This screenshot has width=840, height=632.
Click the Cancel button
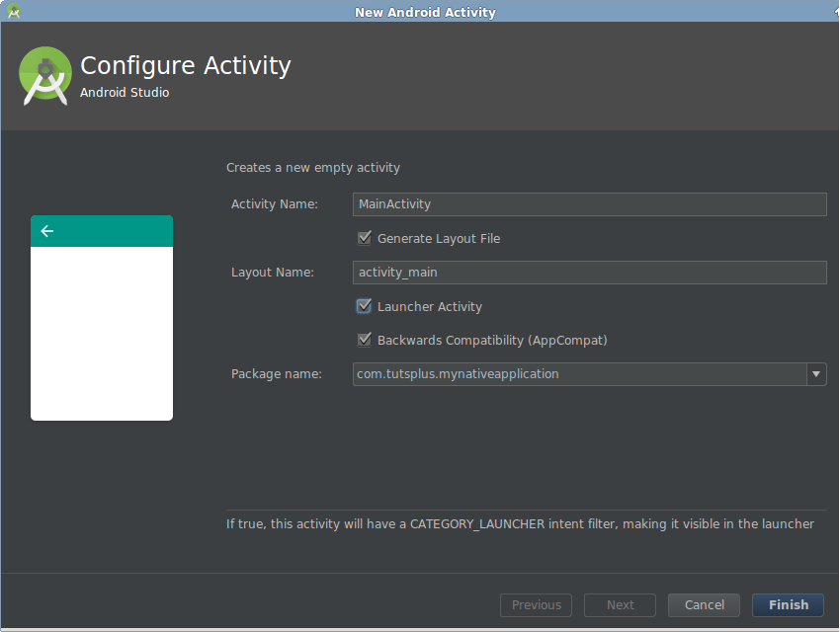pos(704,605)
